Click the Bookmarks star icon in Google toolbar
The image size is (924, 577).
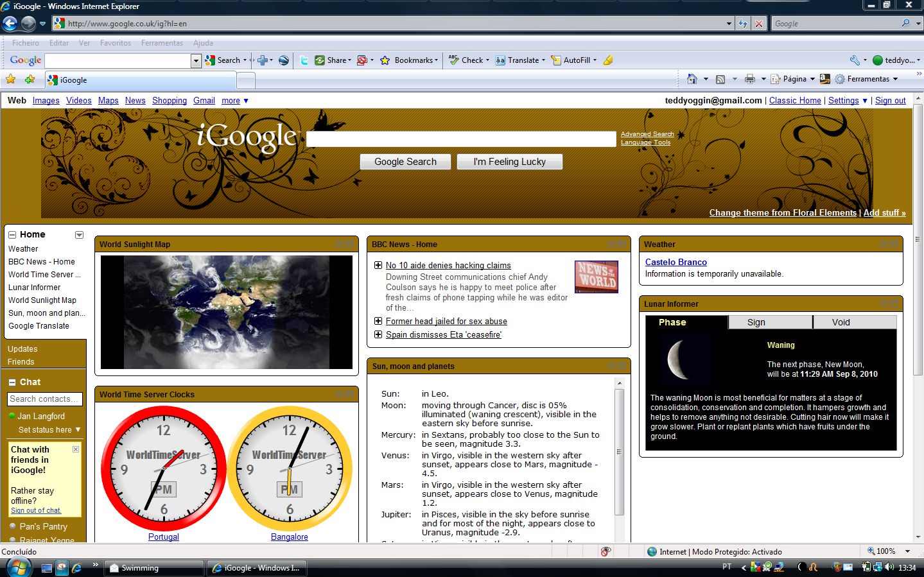click(385, 60)
